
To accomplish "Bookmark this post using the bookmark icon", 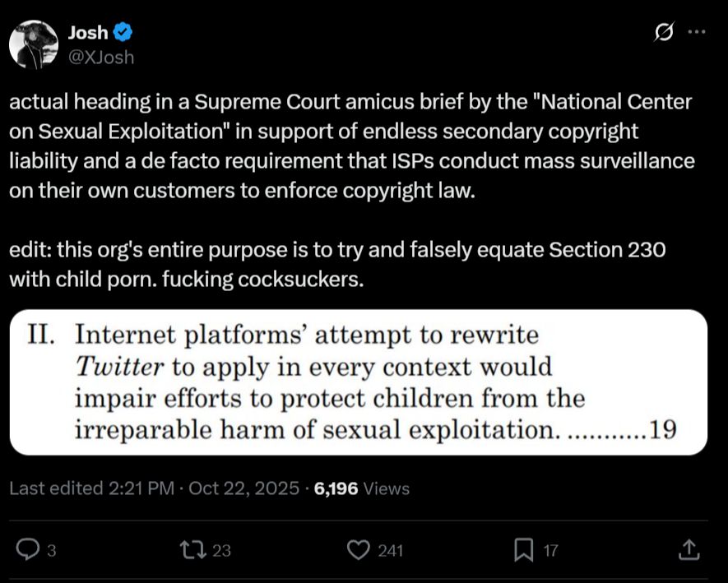I will point(523,550).
